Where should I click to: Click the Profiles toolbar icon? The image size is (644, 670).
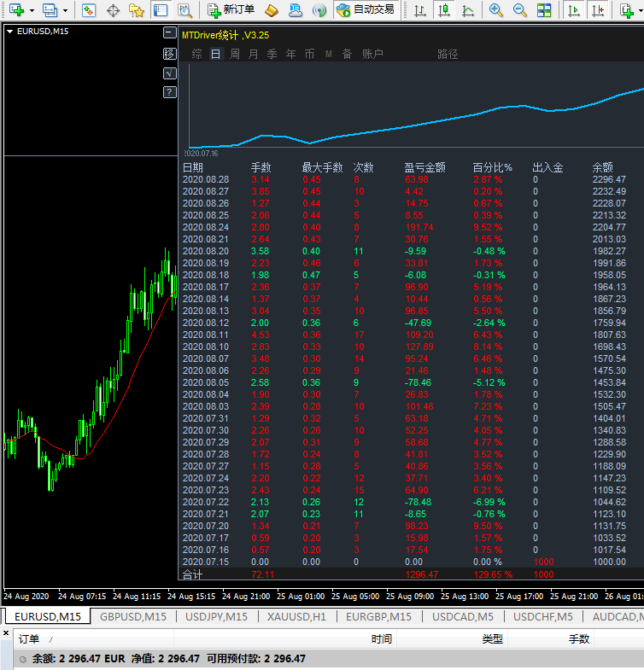50,10
